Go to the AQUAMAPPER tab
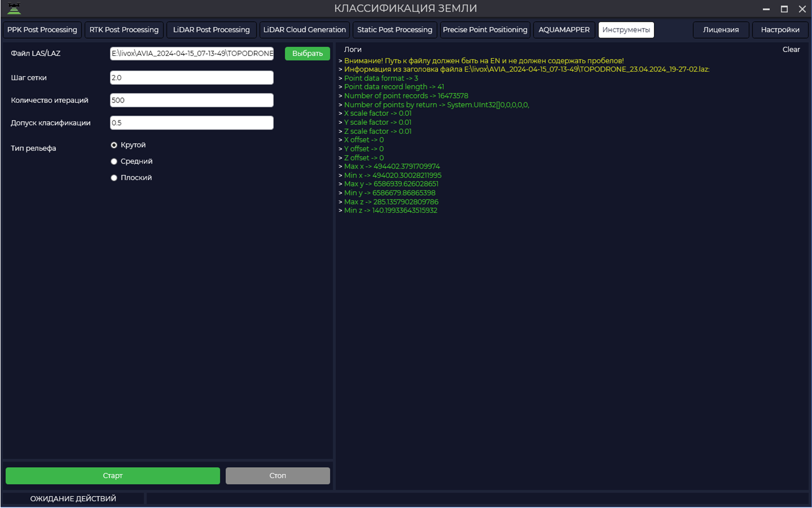This screenshot has height=508, width=812. (564, 30)
